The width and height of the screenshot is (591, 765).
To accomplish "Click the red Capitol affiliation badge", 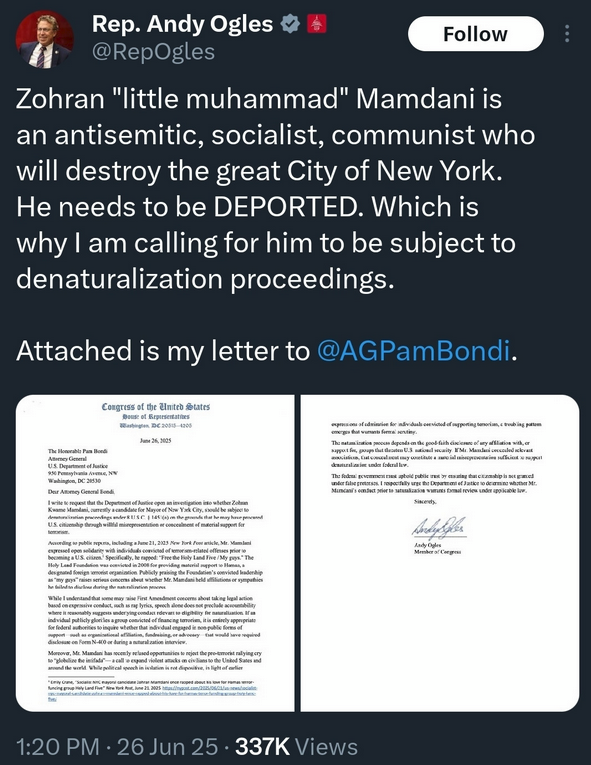I will pos(316,23).
